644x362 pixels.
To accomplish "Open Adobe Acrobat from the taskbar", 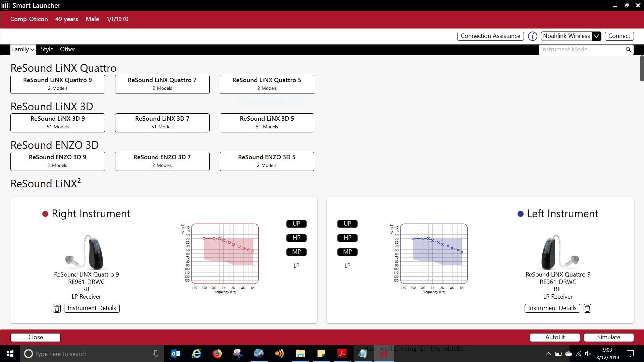I will pos(342,354).
